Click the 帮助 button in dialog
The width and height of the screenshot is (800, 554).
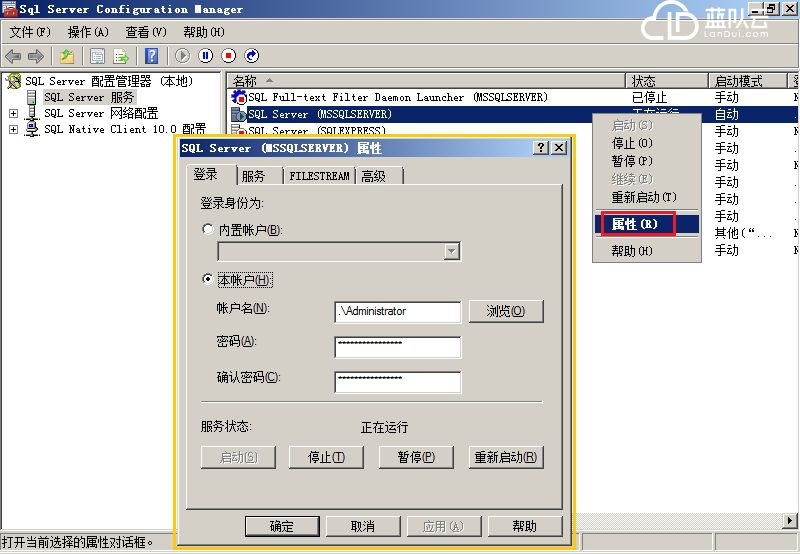click(525, 526)
